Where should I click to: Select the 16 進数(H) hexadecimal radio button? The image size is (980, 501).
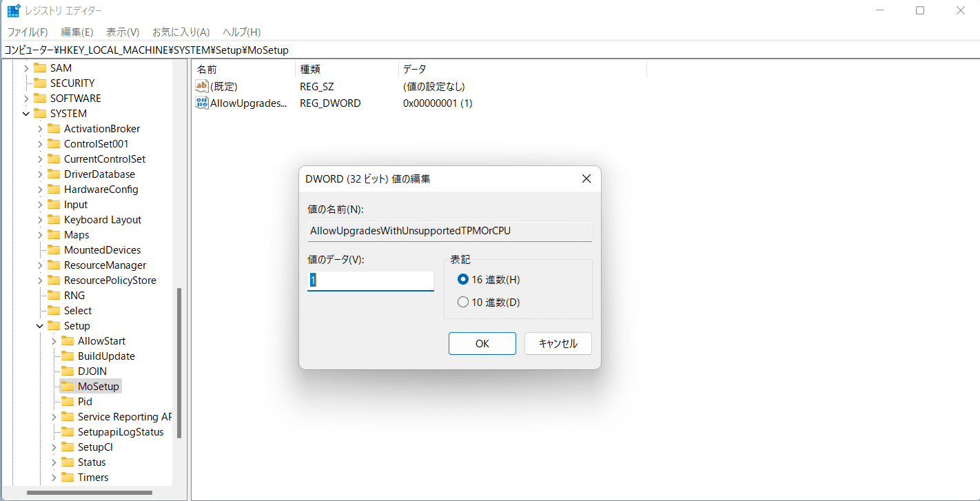point(463,280)
